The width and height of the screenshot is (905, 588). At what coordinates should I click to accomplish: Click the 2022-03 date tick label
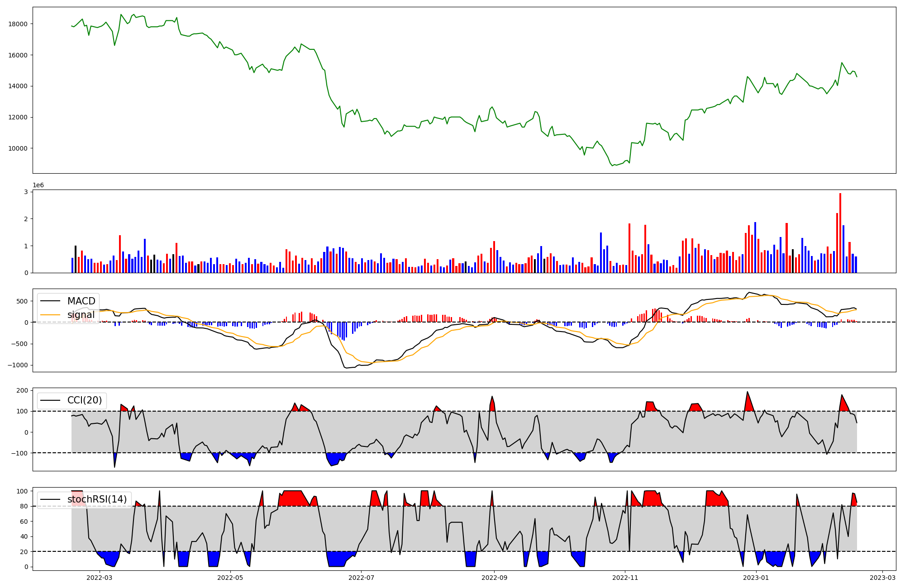click(99, 578)
